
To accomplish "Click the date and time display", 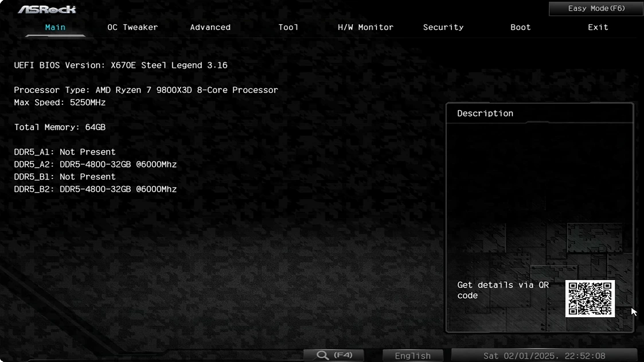I will pos(544,356).
